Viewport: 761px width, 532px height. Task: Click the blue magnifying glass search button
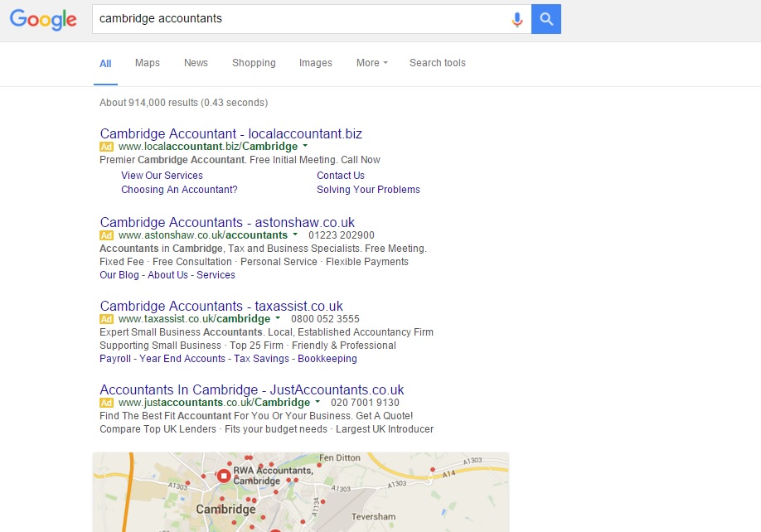[546, 19]
